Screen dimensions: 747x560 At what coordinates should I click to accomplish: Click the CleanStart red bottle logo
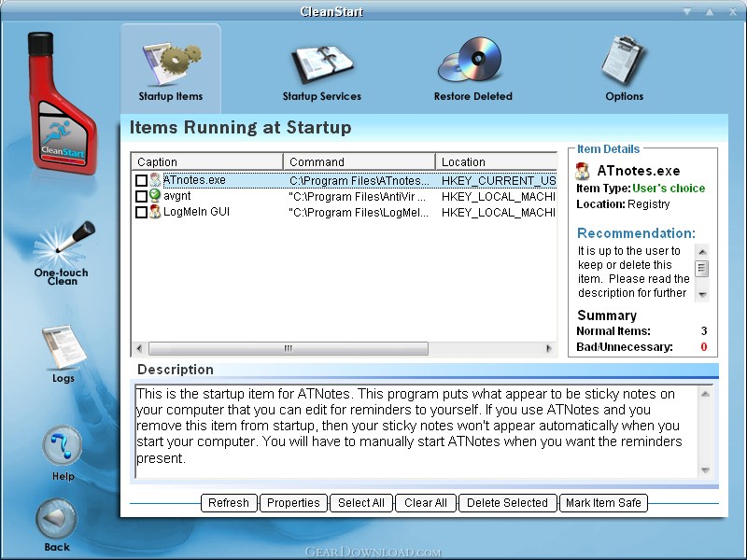click(x=61, y=102)
